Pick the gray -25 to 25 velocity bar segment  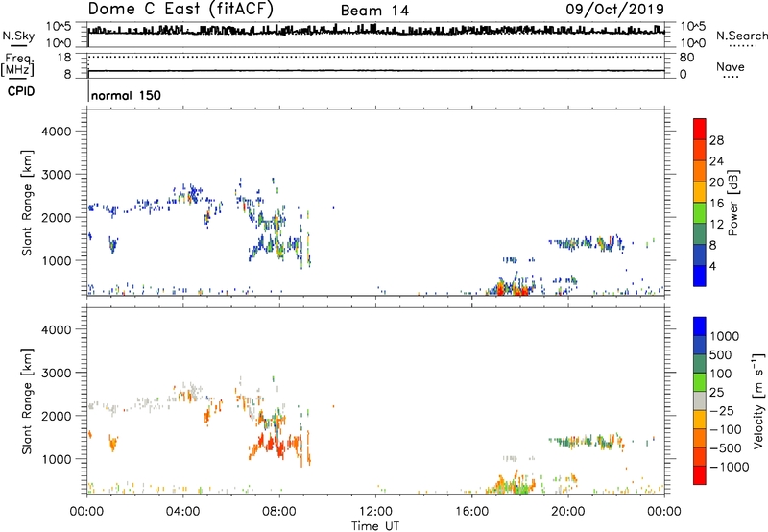click(700, 401)
